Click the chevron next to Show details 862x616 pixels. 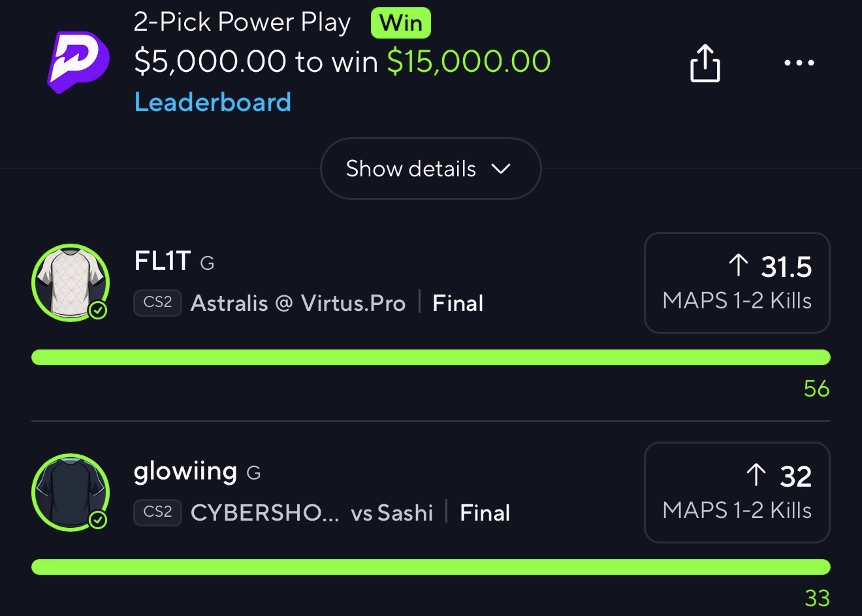[x=501, y=169]
